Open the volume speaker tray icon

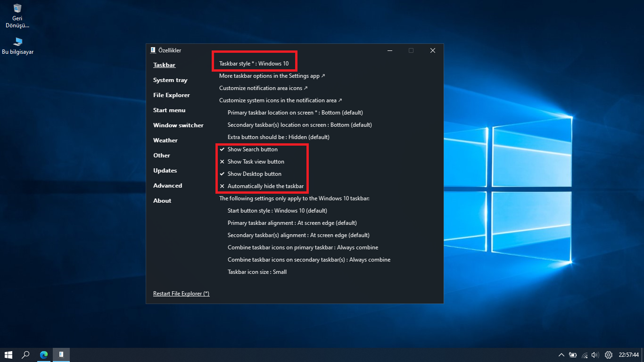pos(595,355)
